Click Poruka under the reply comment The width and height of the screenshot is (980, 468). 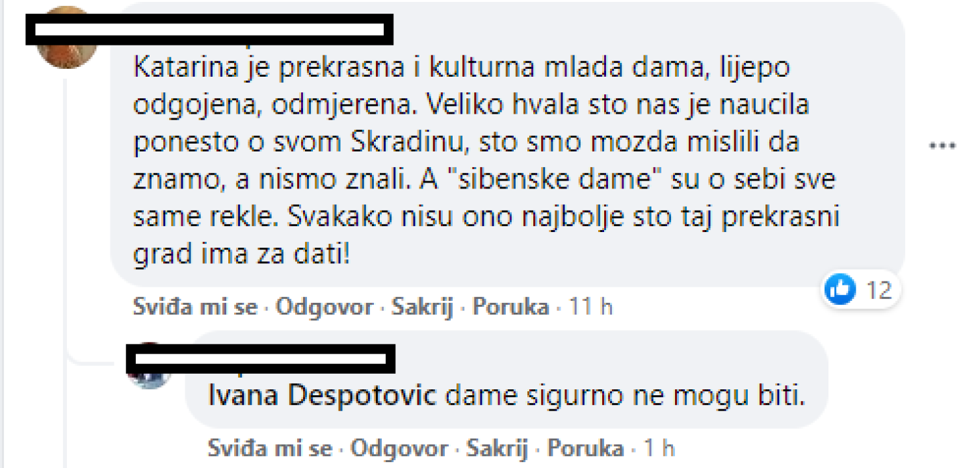tap(587, 448)
